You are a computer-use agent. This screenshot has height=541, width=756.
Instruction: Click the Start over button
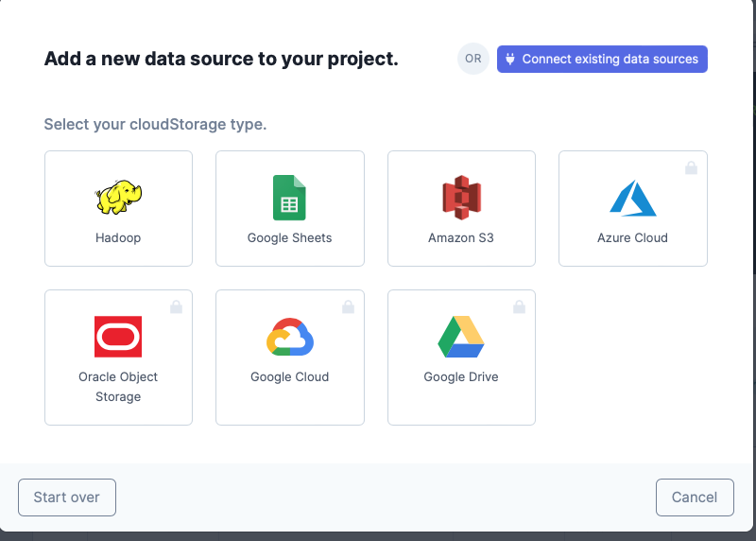point(67,497)
